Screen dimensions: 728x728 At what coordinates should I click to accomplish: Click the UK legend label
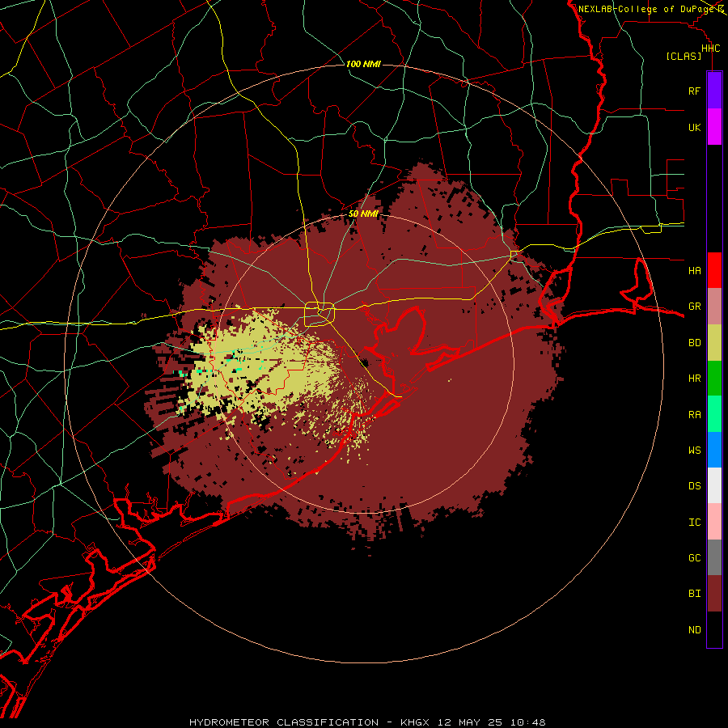[694, 127]
